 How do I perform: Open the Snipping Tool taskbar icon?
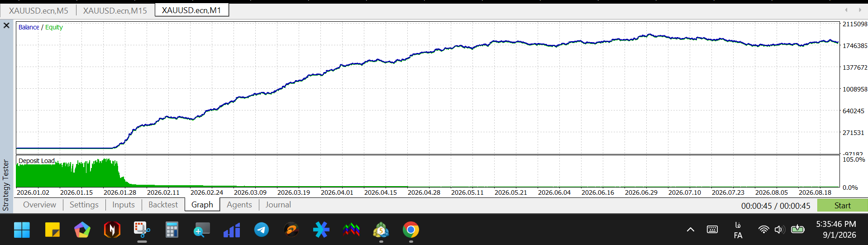pos(142,230)
